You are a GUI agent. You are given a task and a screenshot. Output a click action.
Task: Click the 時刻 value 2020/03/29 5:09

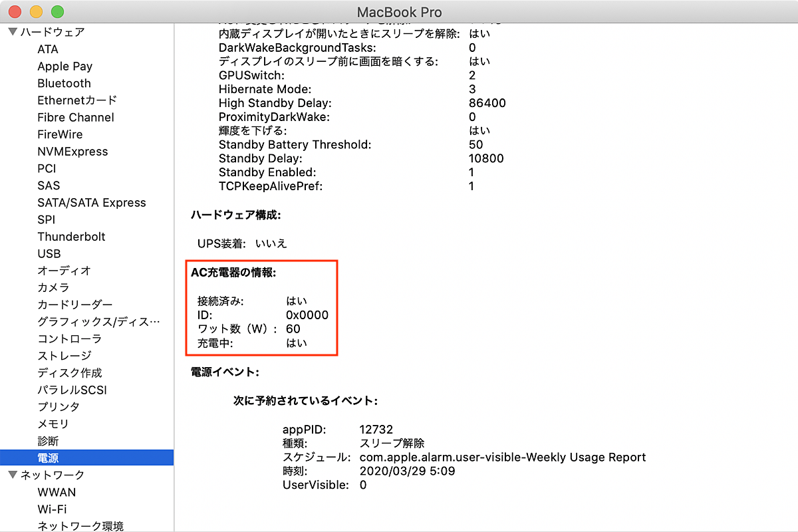coord(408,471)
